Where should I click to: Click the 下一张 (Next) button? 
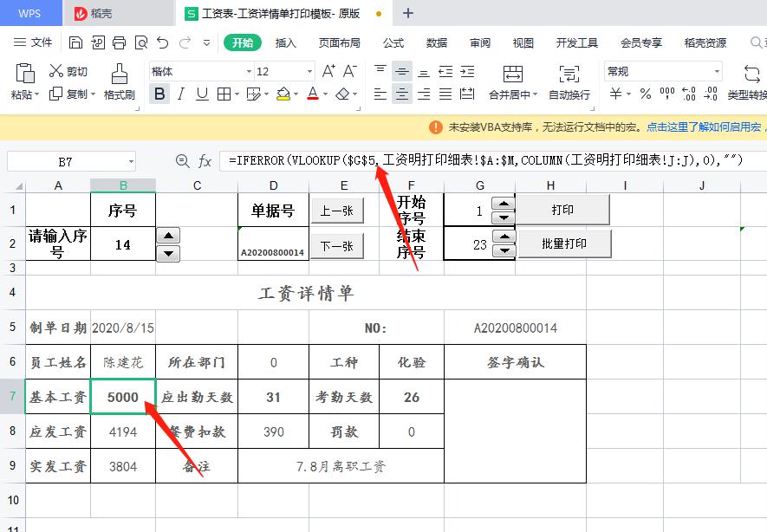[x=337, y=245]
